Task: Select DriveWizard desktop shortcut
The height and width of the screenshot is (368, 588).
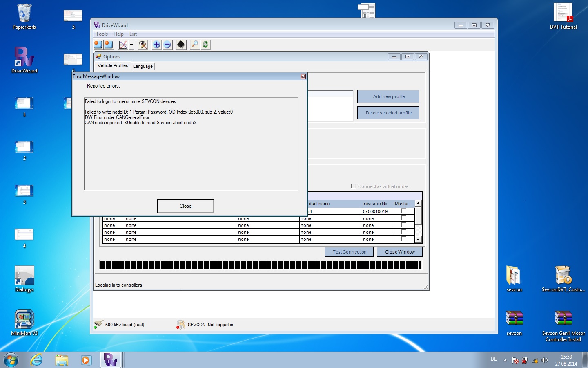Action: point(24,60)
